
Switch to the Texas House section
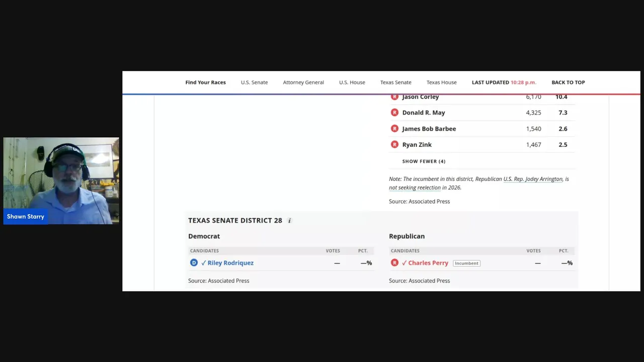[x=442, y=82]
